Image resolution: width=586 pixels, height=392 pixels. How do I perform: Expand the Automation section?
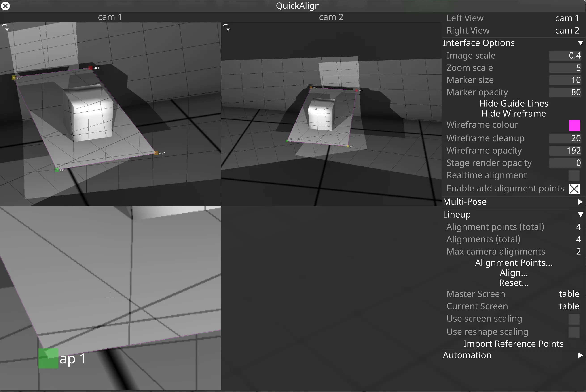click(x=580, y=356)
